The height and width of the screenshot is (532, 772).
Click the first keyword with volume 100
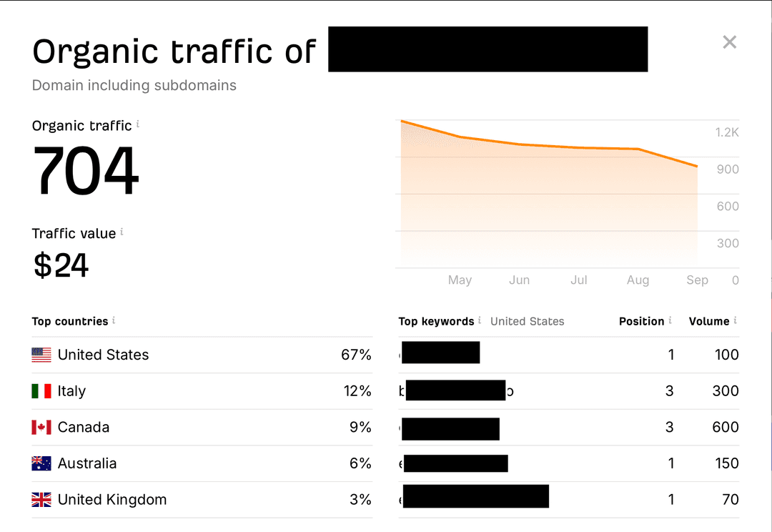pos(440,353)
